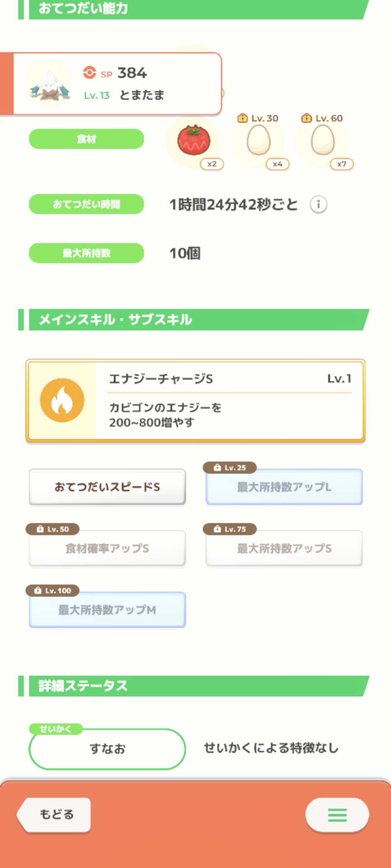The image size is (391, 868).
Task: Tap the tomato ingredient icon
Action: tap(193, 141)
